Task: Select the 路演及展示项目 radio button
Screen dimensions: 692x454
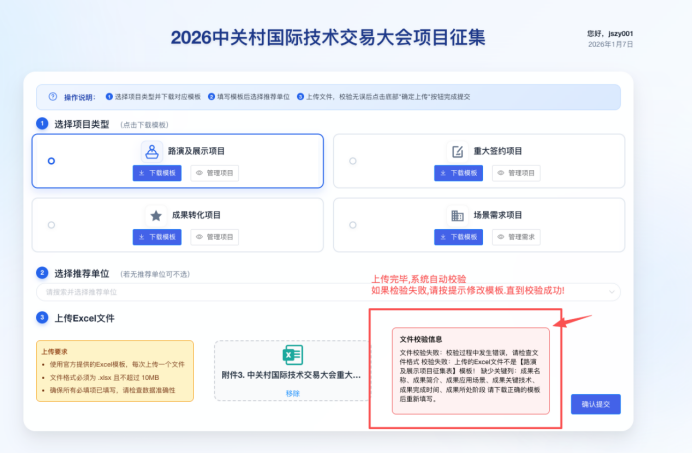Action: point(51,160)
